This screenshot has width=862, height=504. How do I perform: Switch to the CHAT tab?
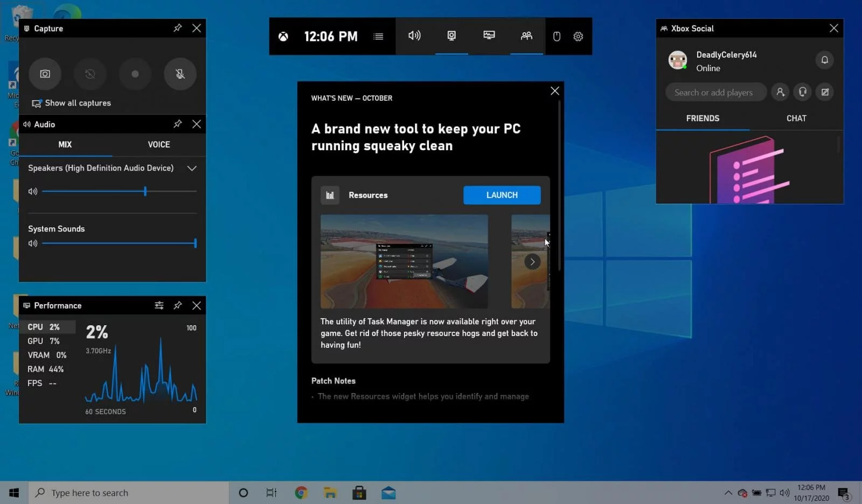pos(796,118)
